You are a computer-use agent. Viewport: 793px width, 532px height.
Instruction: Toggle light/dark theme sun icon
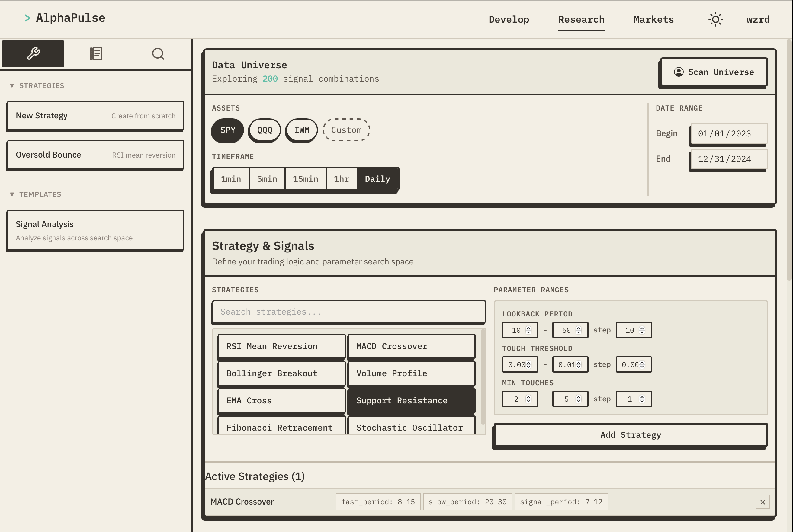coord(715,19)
